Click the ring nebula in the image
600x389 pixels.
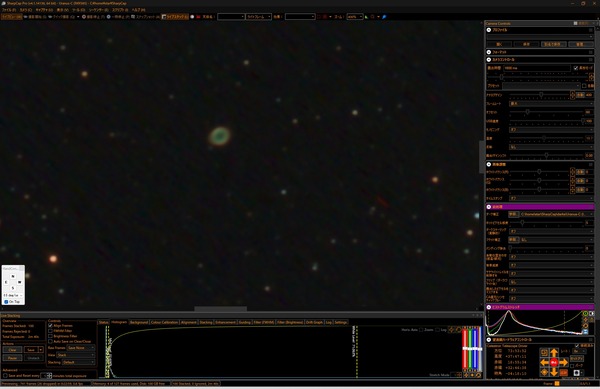click(x=220, y=136)
